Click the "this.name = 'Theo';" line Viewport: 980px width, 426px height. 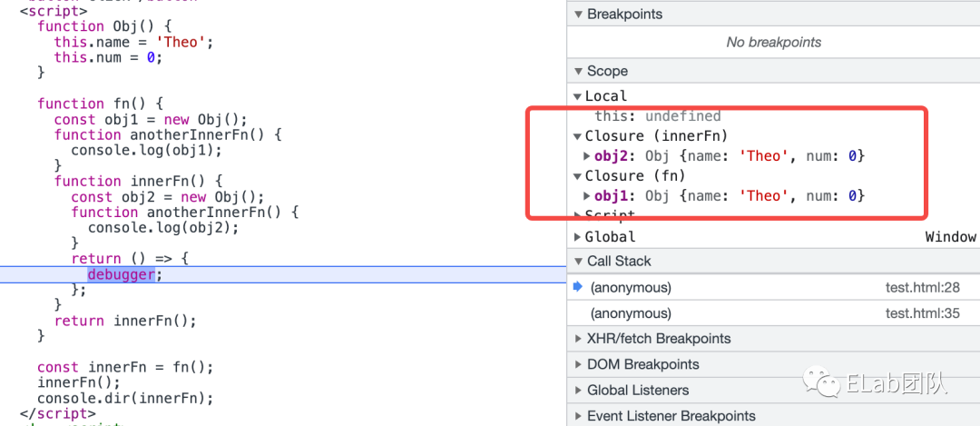pos(133,43)
